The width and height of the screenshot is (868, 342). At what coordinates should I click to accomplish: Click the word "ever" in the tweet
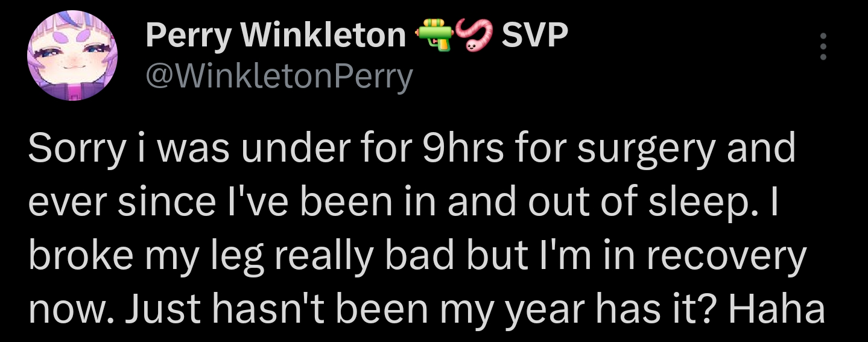[60, 201]
